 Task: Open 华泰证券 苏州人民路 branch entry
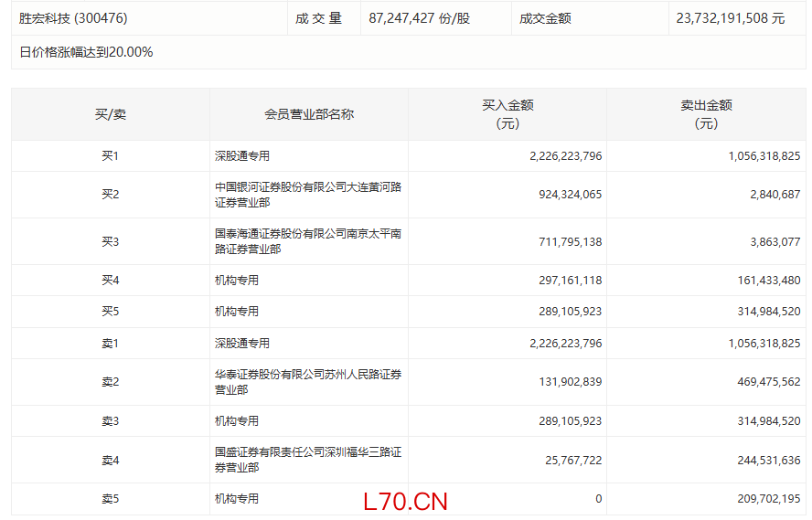point(308,382)
